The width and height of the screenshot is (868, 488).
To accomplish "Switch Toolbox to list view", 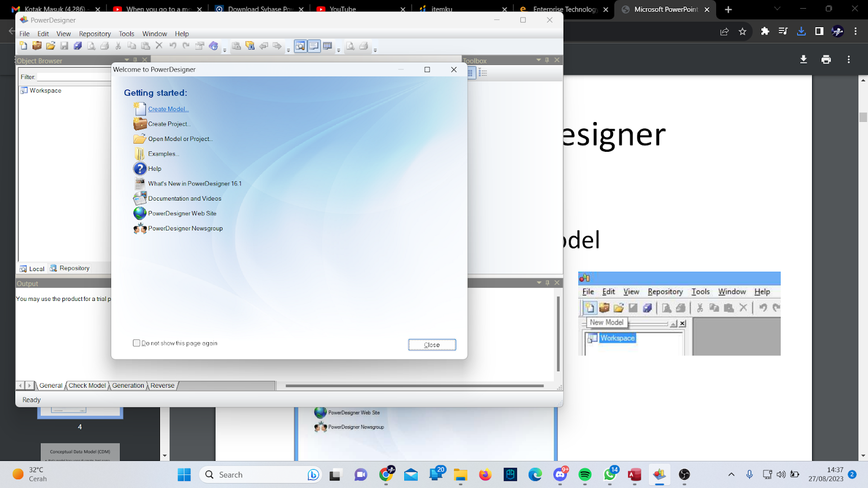I will (x=483, y=73).
